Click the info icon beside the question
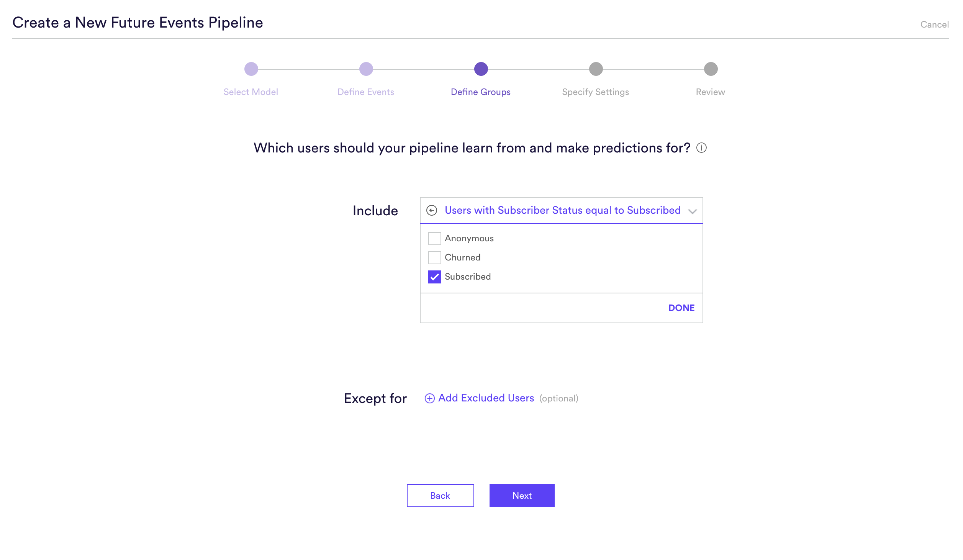The width and height of the screenshot is (963, 560). 701,148
